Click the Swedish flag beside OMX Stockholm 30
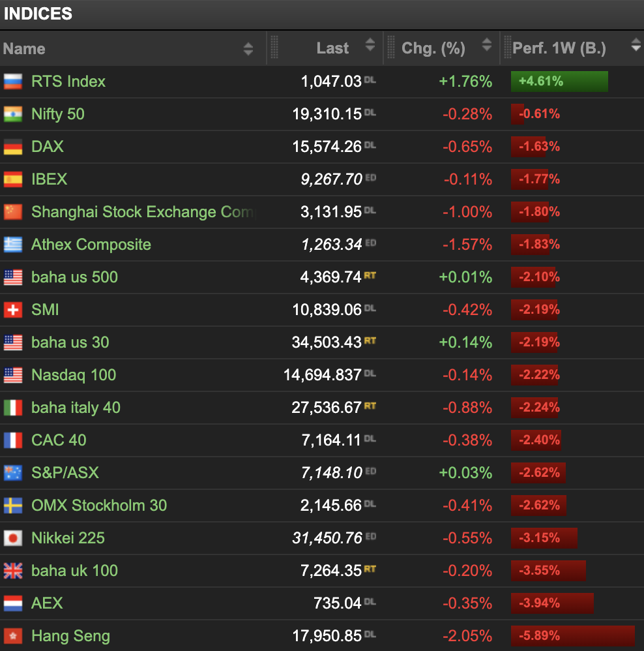Screen dimensions: 644x651 coord(13,506)
